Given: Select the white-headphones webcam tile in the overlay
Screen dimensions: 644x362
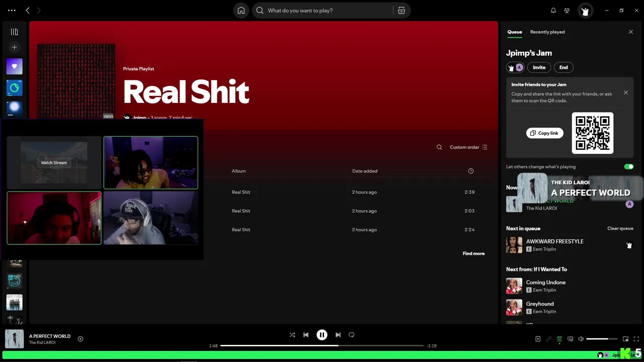Looking at the screenshot, I should coord(151,218).
